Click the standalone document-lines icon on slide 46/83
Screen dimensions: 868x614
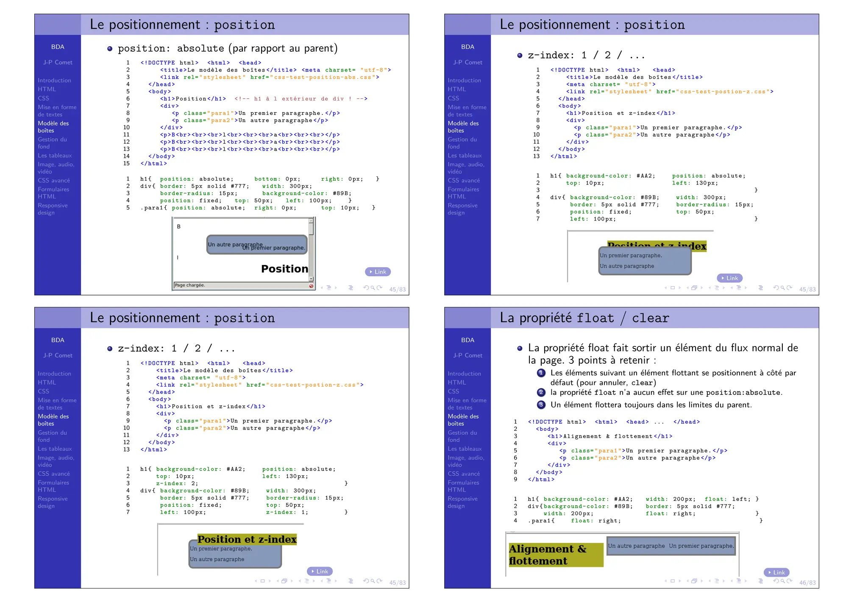pos(761,581)
